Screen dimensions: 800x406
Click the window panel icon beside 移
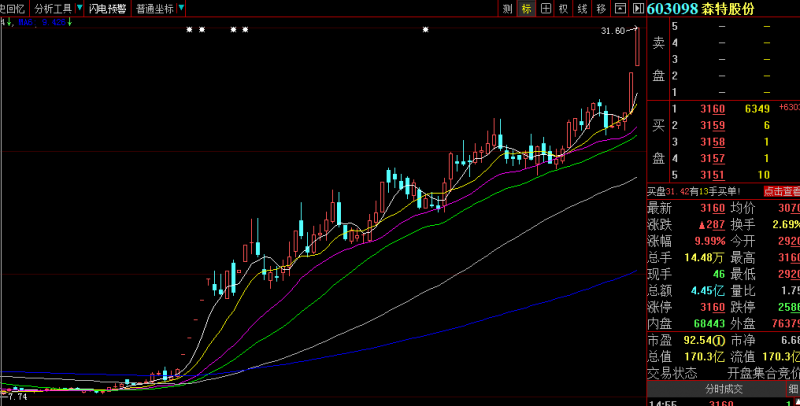[x=619, y=8]
